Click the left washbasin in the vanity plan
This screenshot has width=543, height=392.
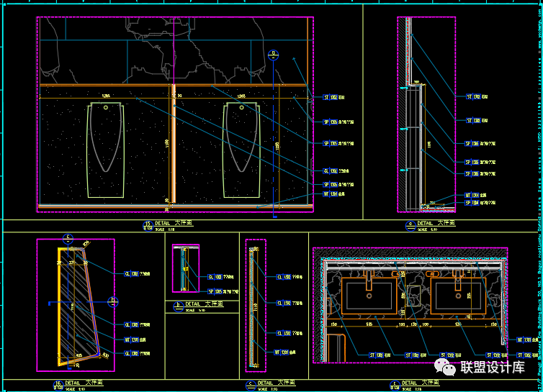pyautogui.click(x=370, y=295)
